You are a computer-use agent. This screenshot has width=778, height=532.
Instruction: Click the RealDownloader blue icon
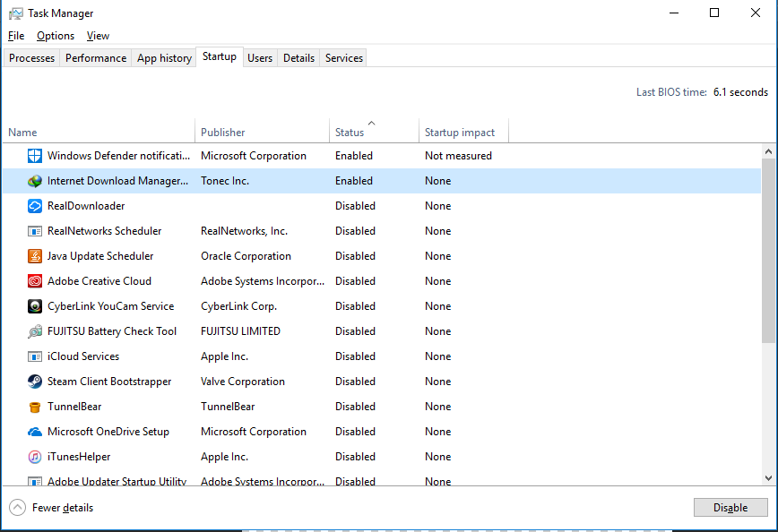[x=35, y=206]
